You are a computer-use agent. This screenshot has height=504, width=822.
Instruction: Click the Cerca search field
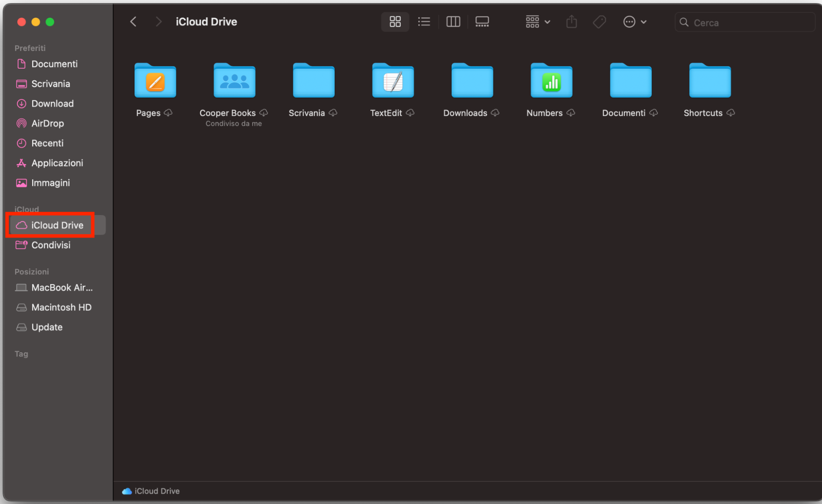[745, 22]
